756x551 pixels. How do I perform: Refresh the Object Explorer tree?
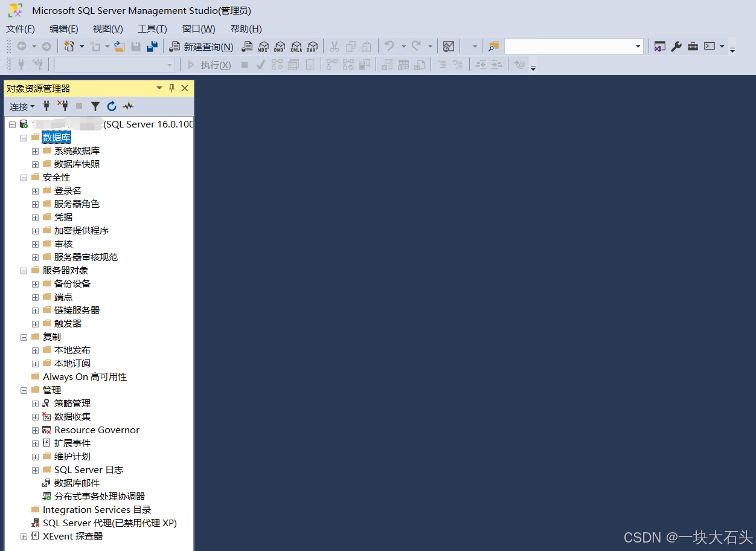click(x=112, y=106)
